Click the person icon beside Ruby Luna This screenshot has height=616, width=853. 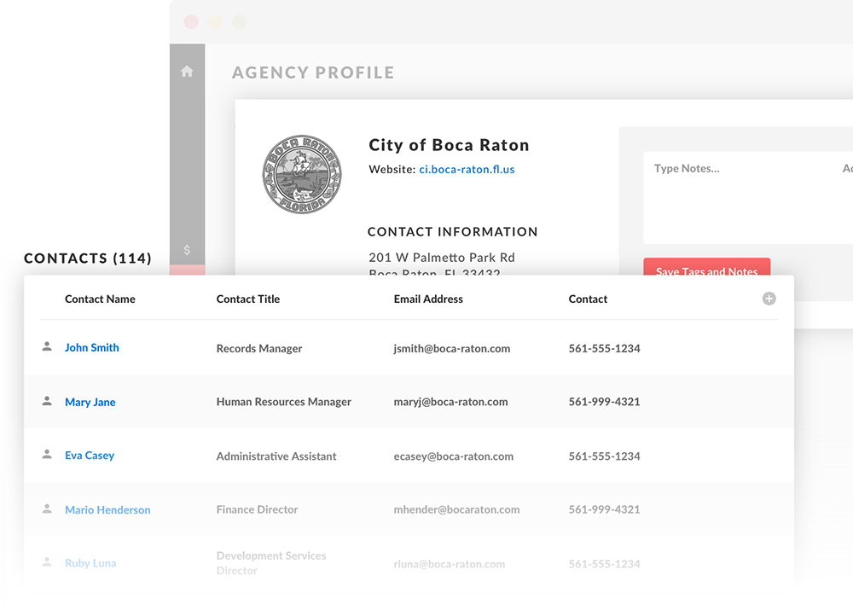pyautogui.click(x=47, y=562)
